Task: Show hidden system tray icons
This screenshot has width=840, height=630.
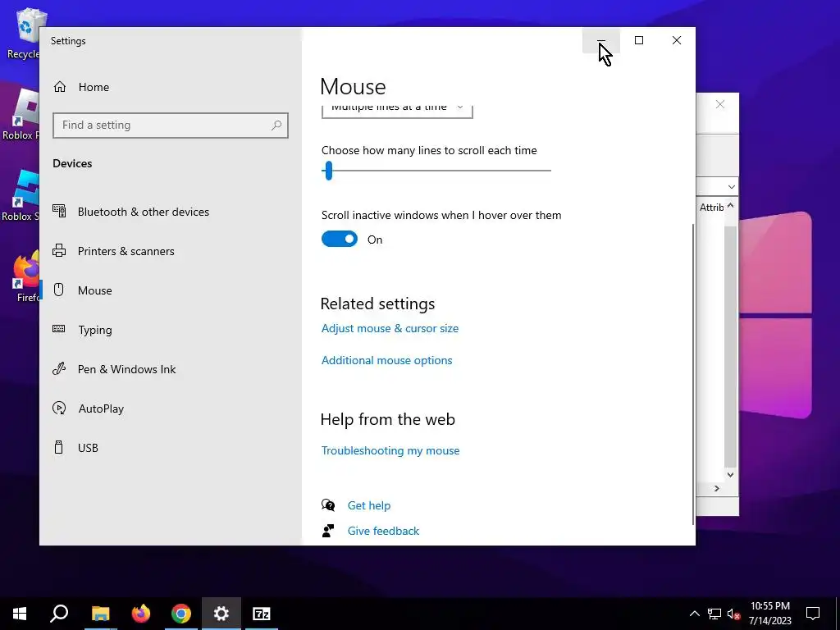Action: [x=694, y=614]
